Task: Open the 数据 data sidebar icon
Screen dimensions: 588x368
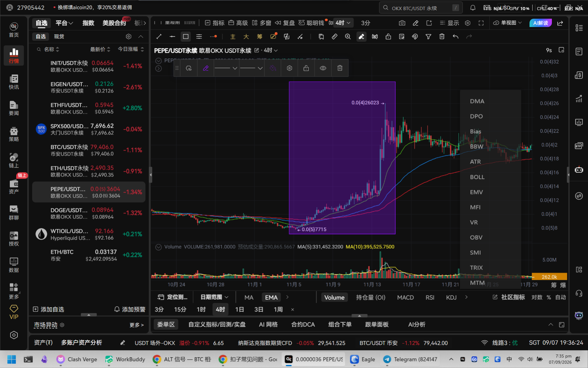Action: 14,265
